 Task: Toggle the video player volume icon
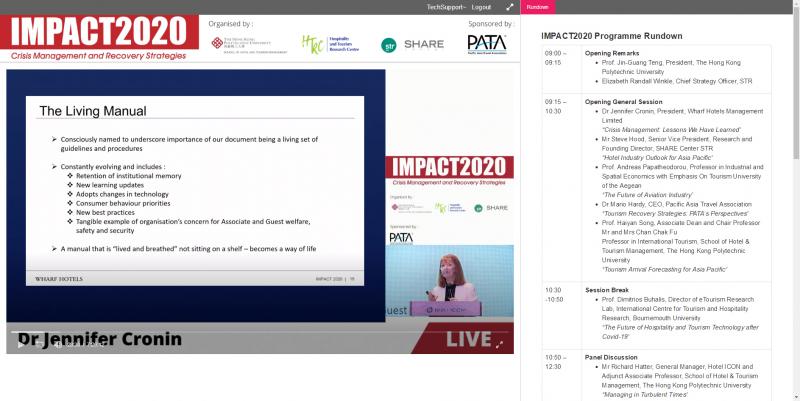58,345
